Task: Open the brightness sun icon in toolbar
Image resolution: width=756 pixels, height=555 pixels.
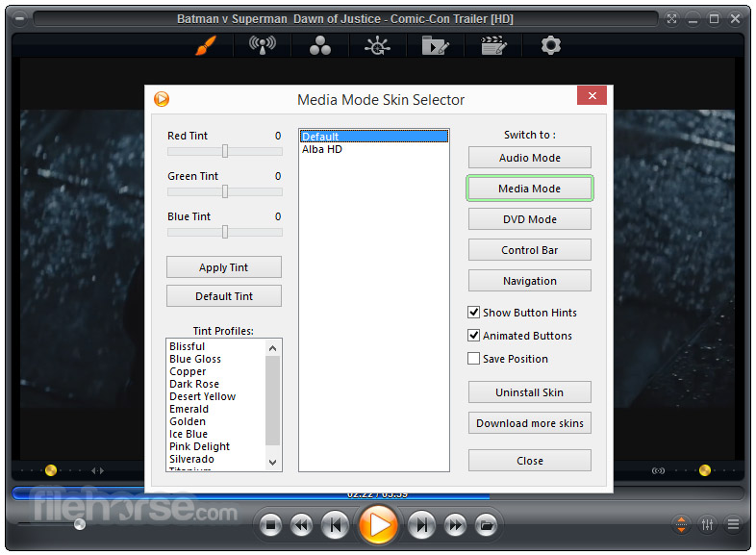Action: (x=377, y=46)
